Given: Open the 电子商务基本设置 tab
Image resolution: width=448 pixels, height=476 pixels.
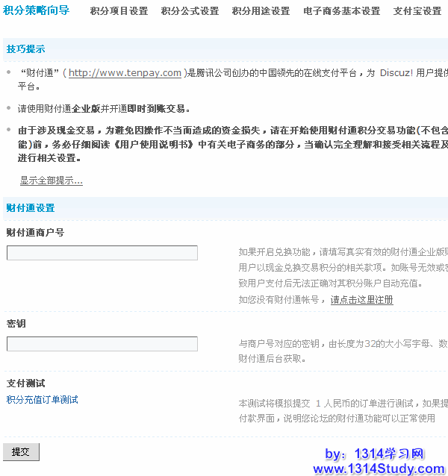Looking at the screenshot, I should point(341,11).
